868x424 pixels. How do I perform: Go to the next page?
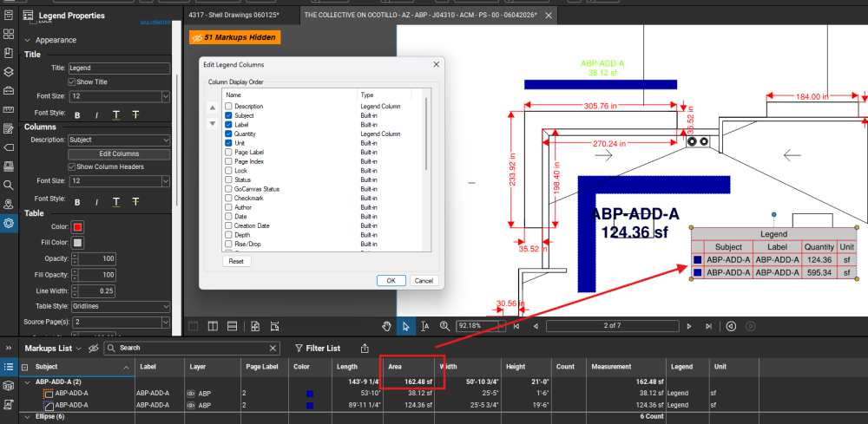pos(689,326)
